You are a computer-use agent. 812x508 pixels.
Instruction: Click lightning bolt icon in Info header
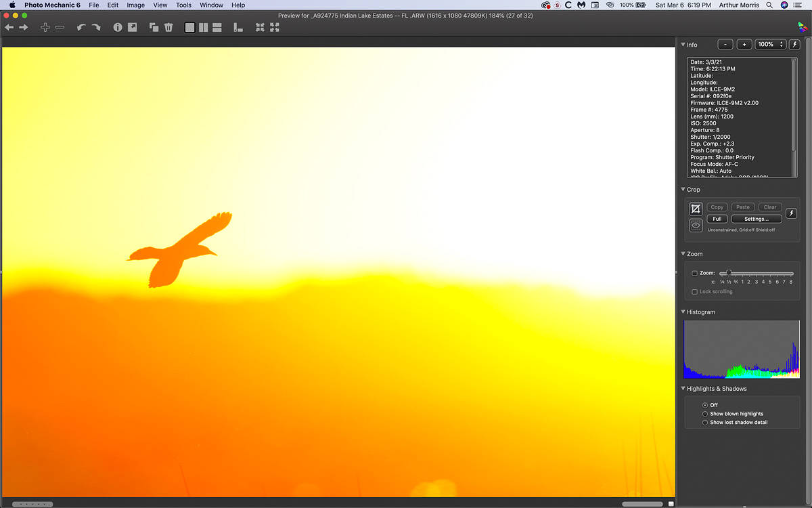click(x=794, y=44)
